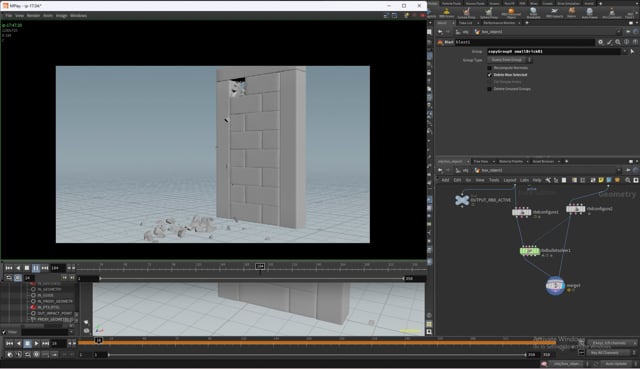Viewport: 640px width, 369px height.
Task: Click the network editor wrench icon
Action: point(548,180)
